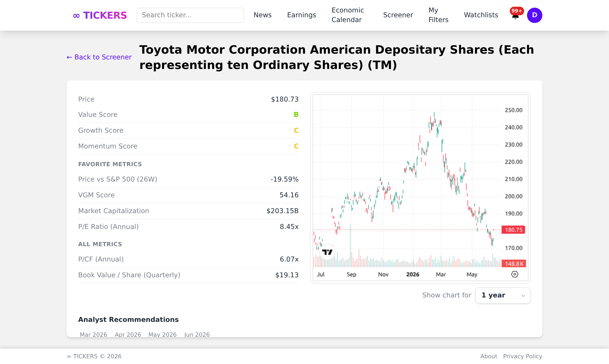Open the user avatar D menu

click(534, 15)
